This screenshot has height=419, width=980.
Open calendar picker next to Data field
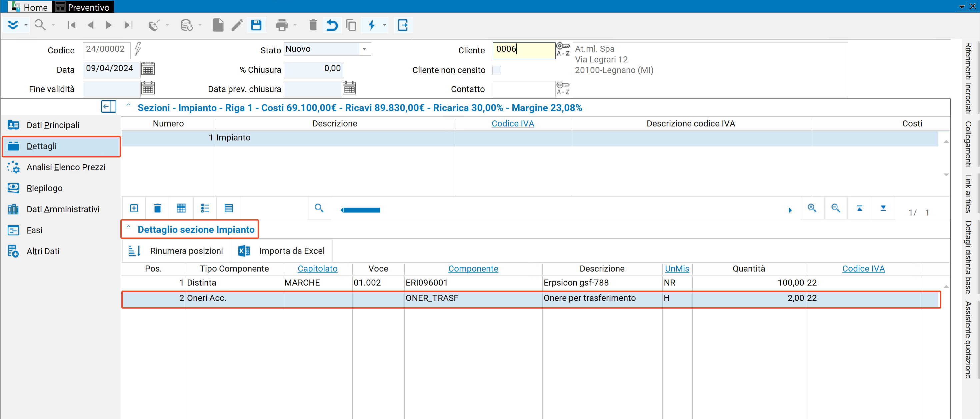point(148,69)
